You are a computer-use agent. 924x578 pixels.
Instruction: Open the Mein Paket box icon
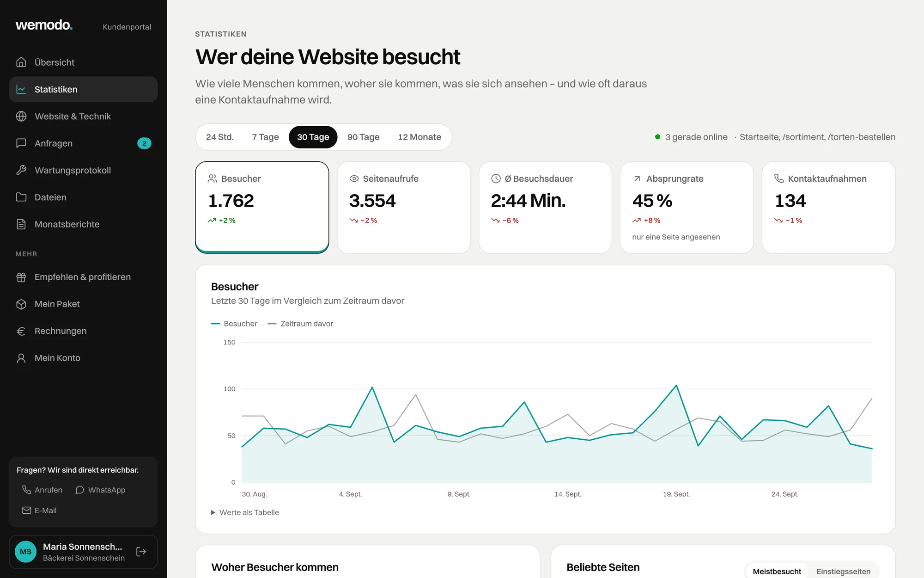point(21,304)
